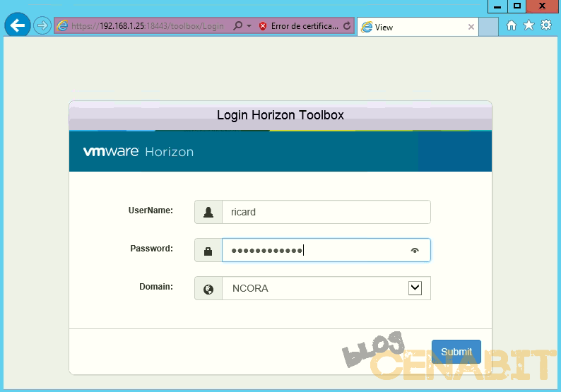Screen dimensions: 561x392
Task: Open the Domain dropdown showing NCORA
Action: coord(326,288)
